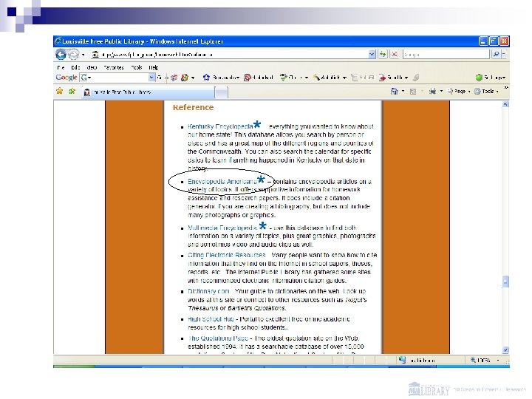Open the Favorites Center yellow star

pyautogui.click(x=60, y=91)
